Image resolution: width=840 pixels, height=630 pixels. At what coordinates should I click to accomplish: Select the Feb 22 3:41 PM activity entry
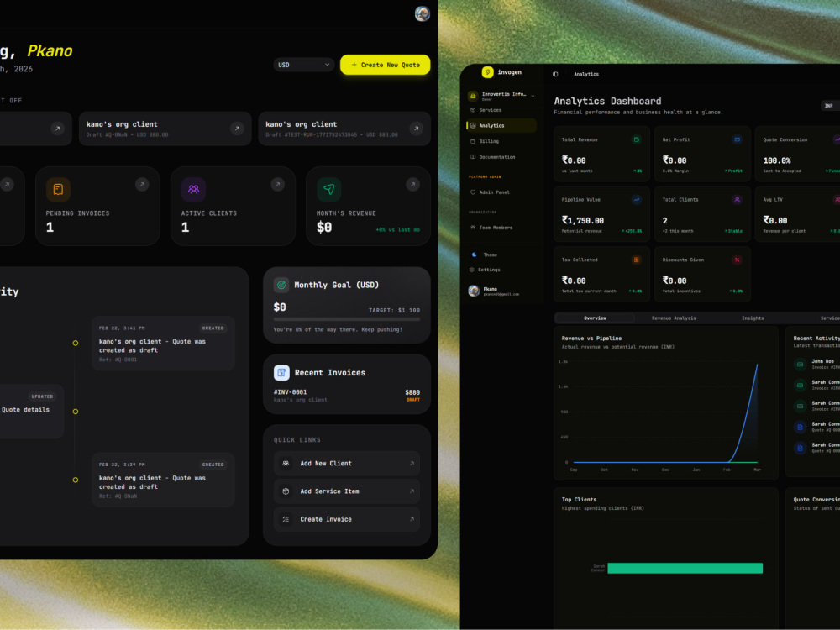[163, 344]
